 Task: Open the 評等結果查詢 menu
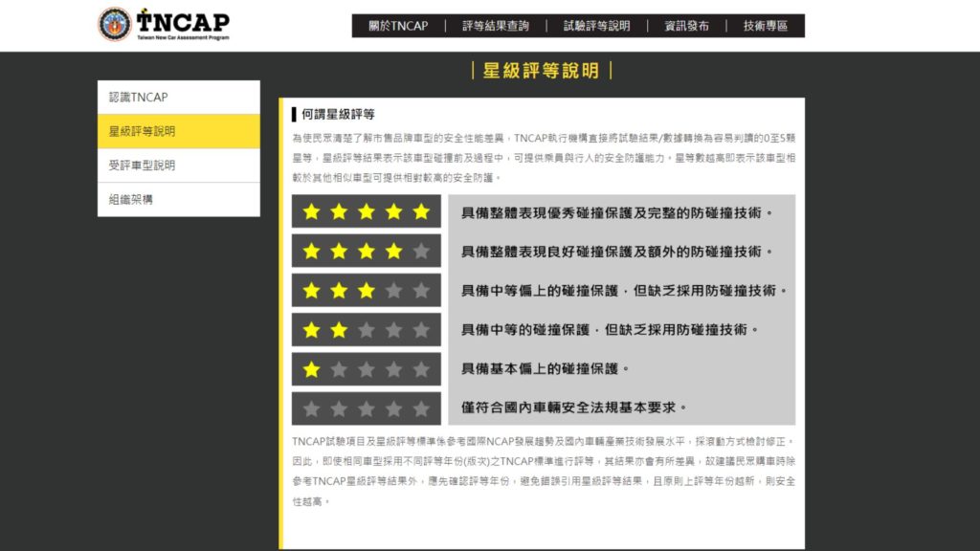496,26
